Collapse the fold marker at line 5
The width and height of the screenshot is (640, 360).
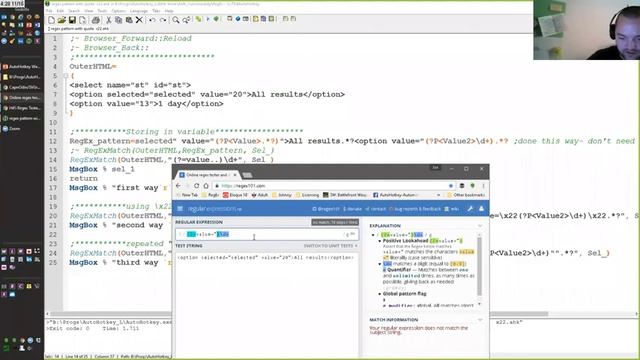coord(65,76)
